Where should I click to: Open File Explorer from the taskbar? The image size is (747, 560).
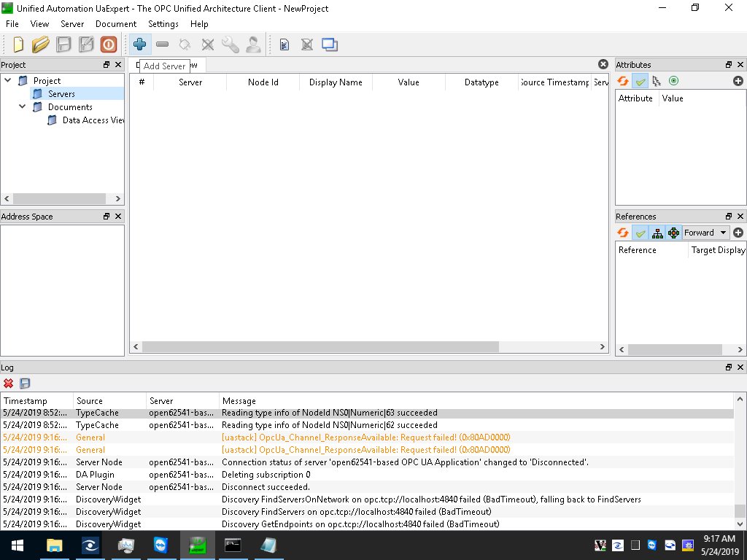click(54, 545)
